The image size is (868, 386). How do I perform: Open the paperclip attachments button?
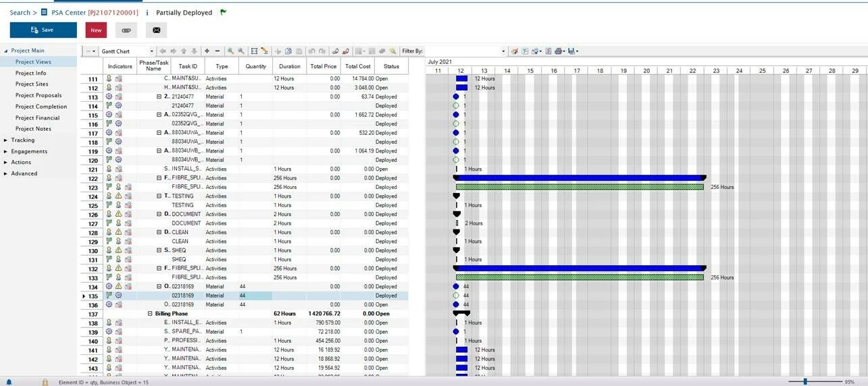click(126, 30)
